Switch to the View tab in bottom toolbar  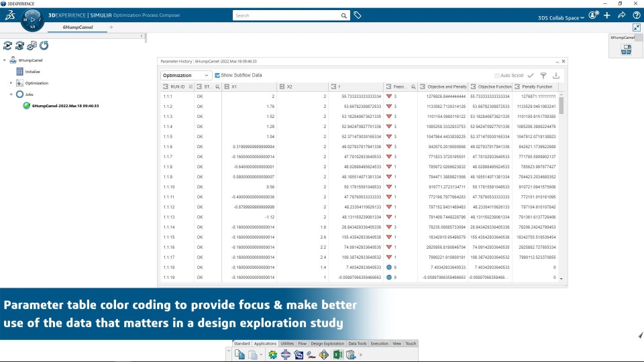point(396,343)
